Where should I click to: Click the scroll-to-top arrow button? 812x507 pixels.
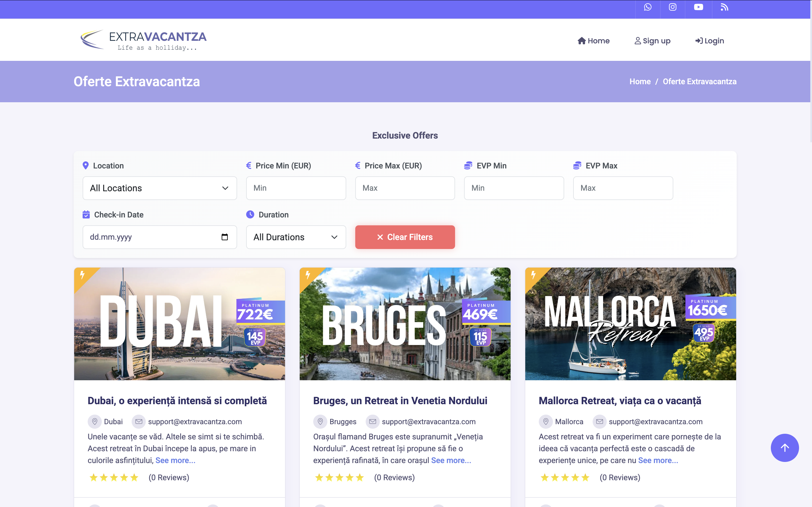[x=784, y=448]
